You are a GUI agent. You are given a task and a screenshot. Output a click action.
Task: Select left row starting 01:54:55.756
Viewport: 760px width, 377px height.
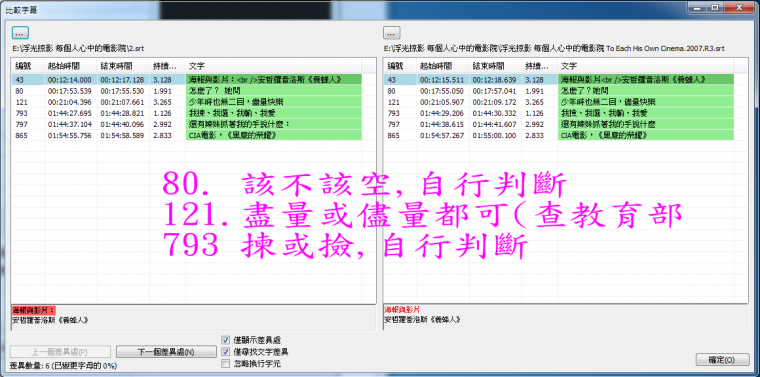187,135
